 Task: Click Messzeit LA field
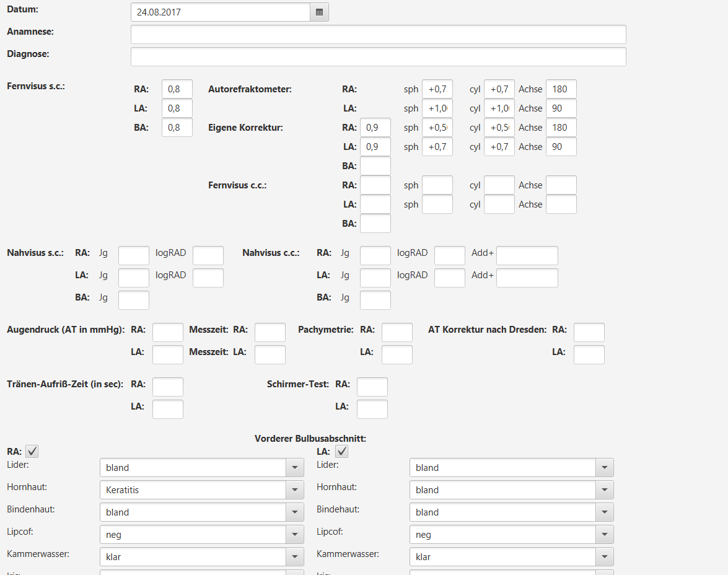coord(270,355)
